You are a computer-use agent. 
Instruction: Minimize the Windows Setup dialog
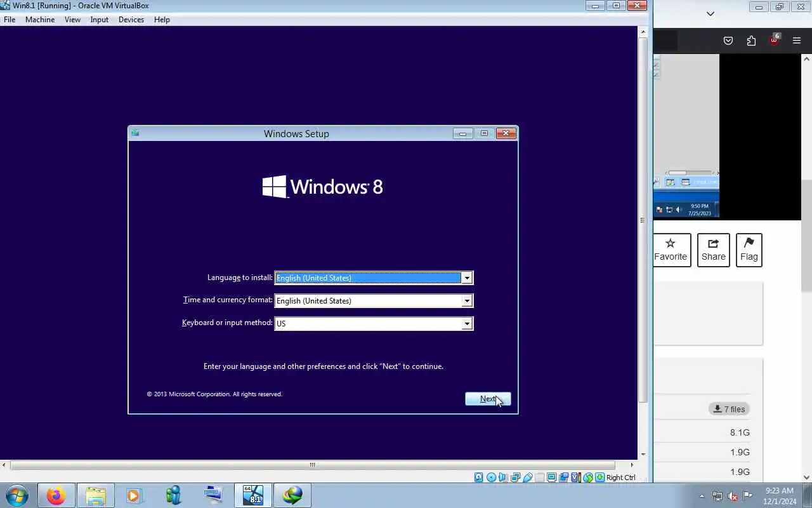click(463, 133)
